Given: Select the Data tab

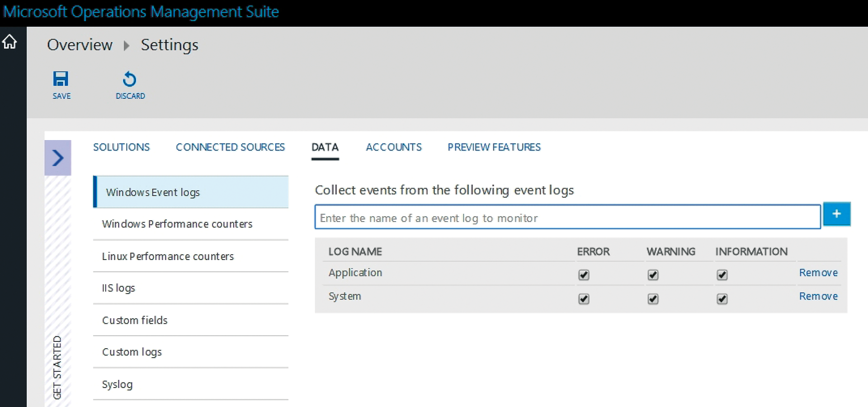Looking at the screenshot, I should (325, 147).
